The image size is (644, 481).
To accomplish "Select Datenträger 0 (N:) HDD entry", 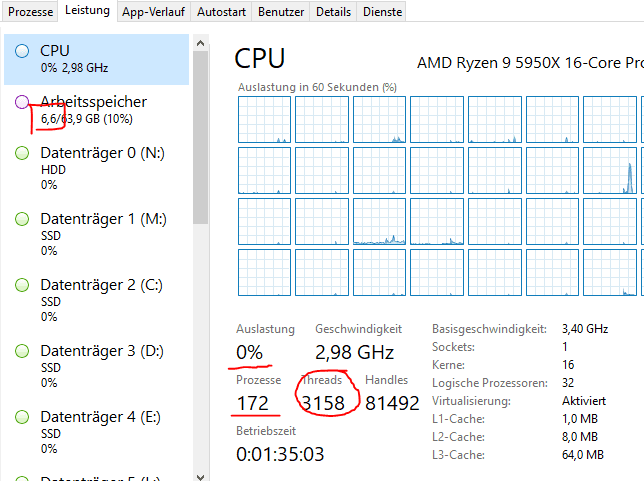I will (95, 168).
